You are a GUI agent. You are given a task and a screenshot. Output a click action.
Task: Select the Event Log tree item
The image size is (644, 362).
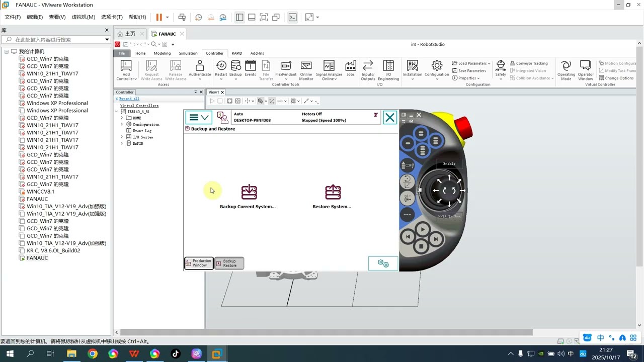coord(139,131)
